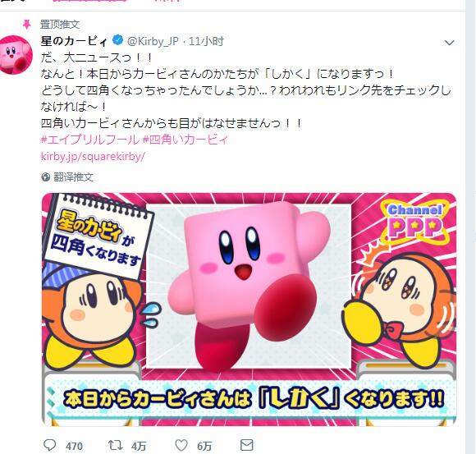Open the square Kirby image thumbnail

click(249, 310)
